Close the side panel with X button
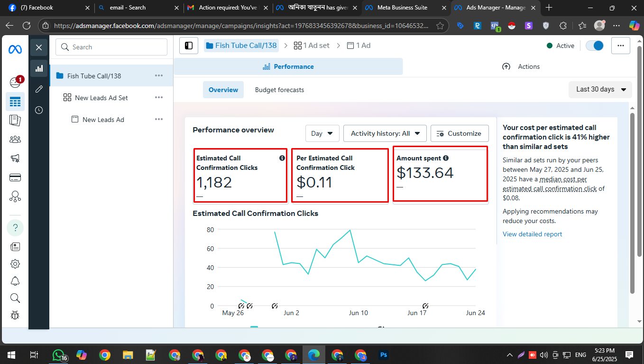Image resolution: width=644 pixels, height=364 pixels. pos(39,47)
